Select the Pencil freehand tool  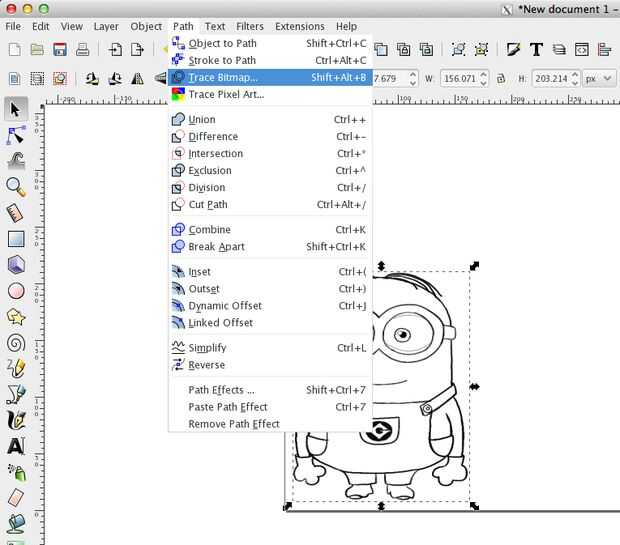pyautogui.click(x=16, y=369)
